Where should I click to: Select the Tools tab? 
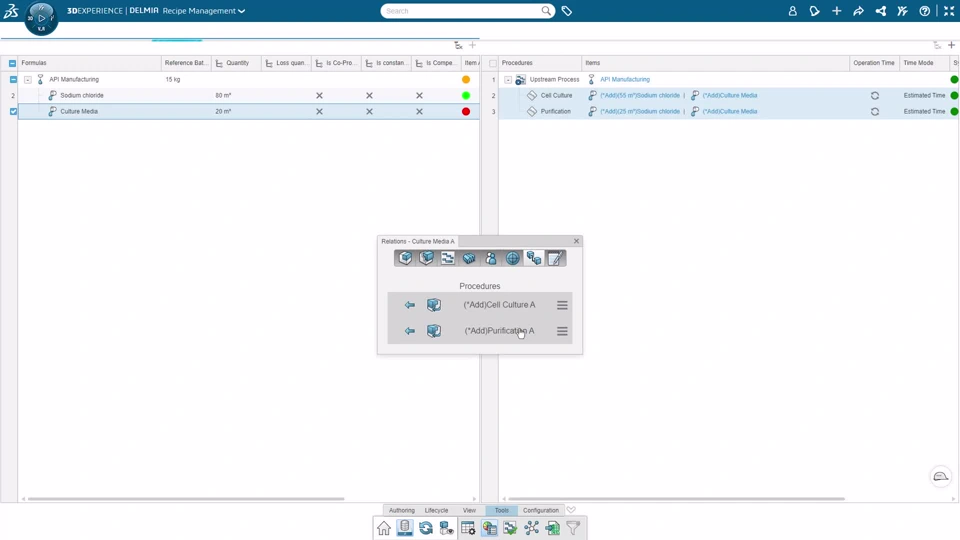[501, 510]
